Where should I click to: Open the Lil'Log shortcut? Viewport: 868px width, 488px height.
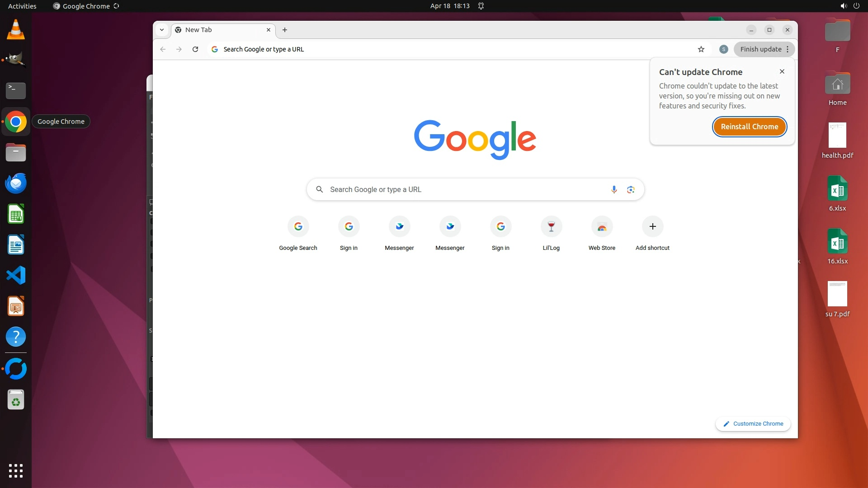pyautogui.click(x=551, y=227)
